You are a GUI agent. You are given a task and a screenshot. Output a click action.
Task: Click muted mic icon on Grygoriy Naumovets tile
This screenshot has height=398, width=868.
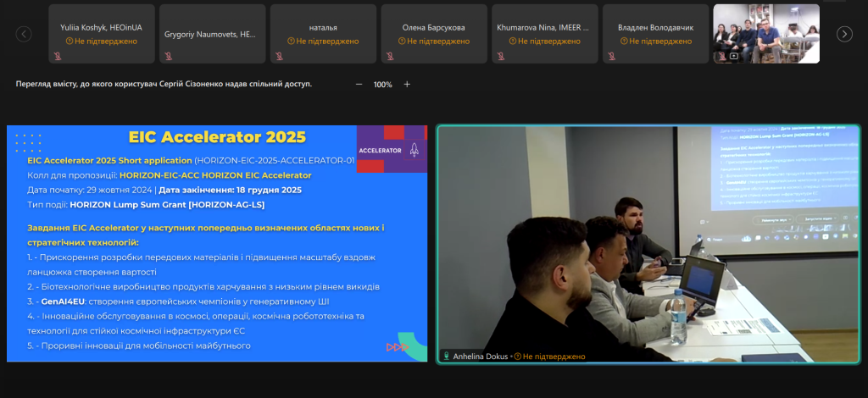click(x=168, y=56)
